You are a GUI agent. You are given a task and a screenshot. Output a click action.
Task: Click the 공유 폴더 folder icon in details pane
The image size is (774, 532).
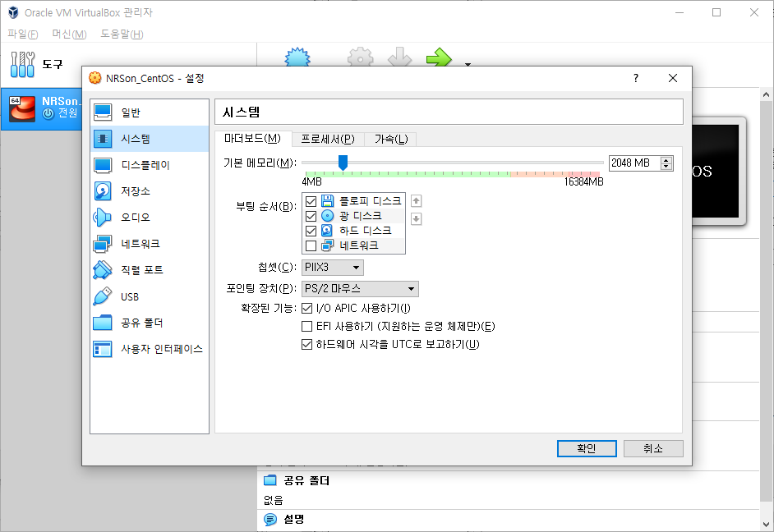tap(270, 480)
